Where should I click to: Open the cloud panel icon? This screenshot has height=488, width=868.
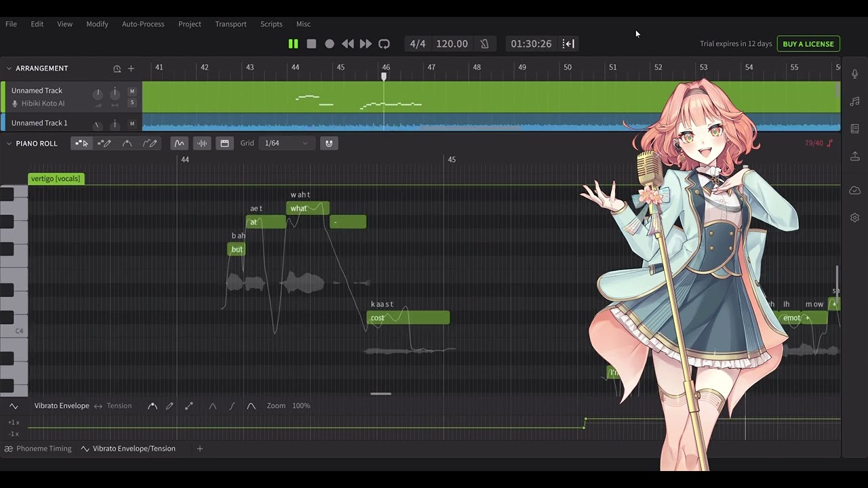(x=854, y=190)
